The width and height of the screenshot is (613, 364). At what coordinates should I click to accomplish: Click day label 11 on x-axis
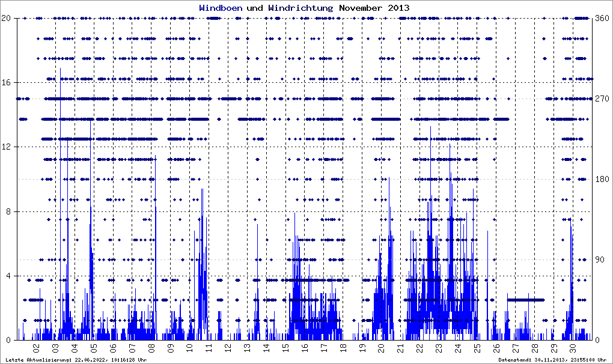[x=209, y=348]
